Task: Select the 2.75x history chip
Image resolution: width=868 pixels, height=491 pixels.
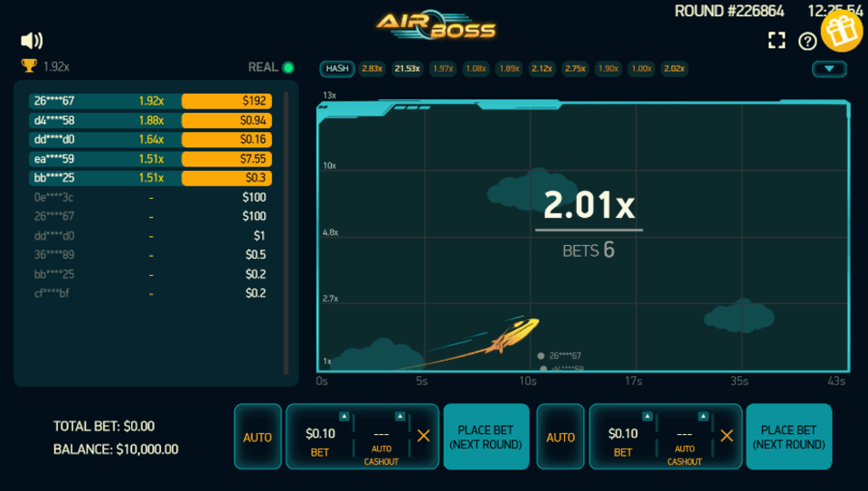Action: pos(575,69)
